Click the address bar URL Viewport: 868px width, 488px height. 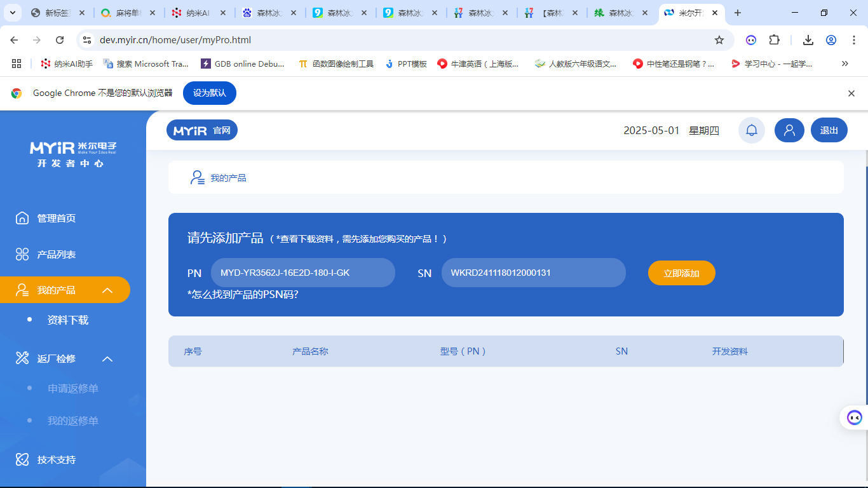coord(175,40)
